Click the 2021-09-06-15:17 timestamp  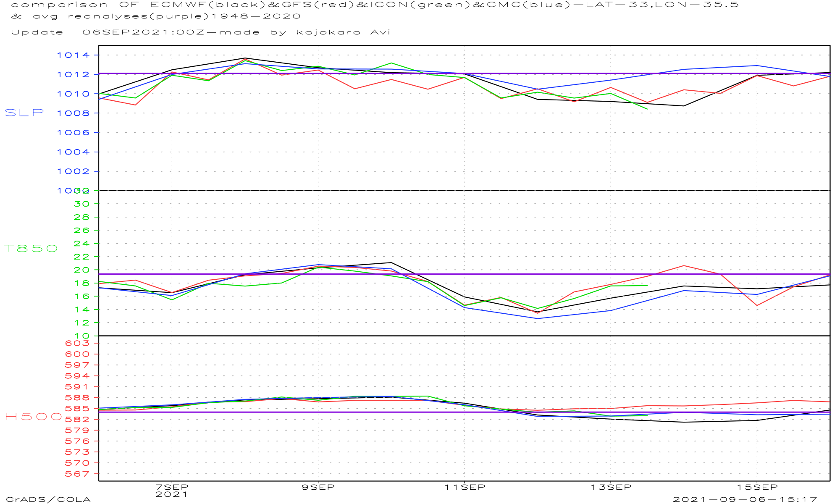coord(745,499)
